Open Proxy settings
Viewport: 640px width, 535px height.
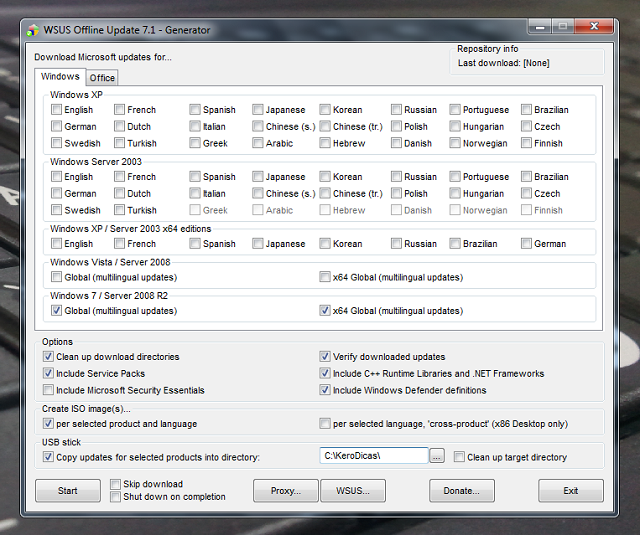tap(286, 491)
